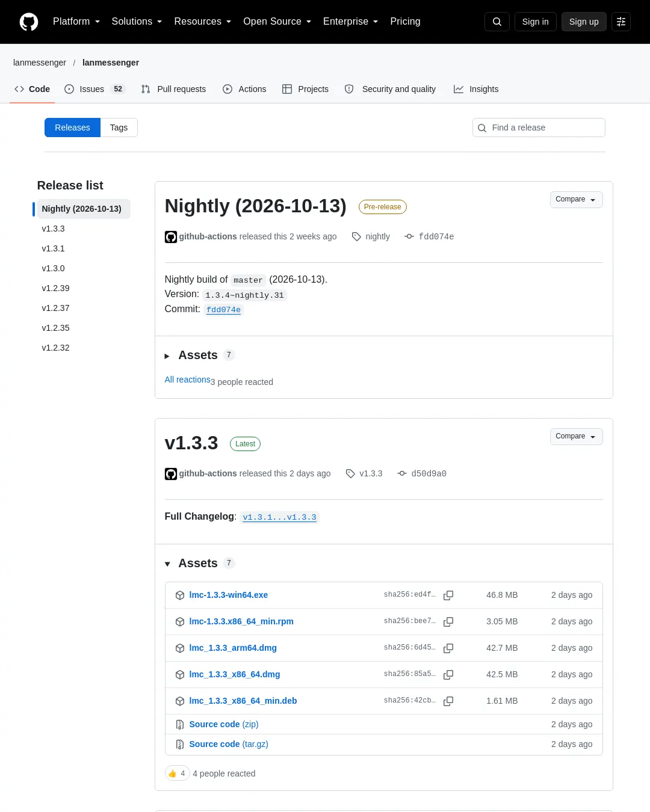Click the bold lanmessenger repository breadcrumb
Screen dimensions: 650x812
[x=111, y=63]
